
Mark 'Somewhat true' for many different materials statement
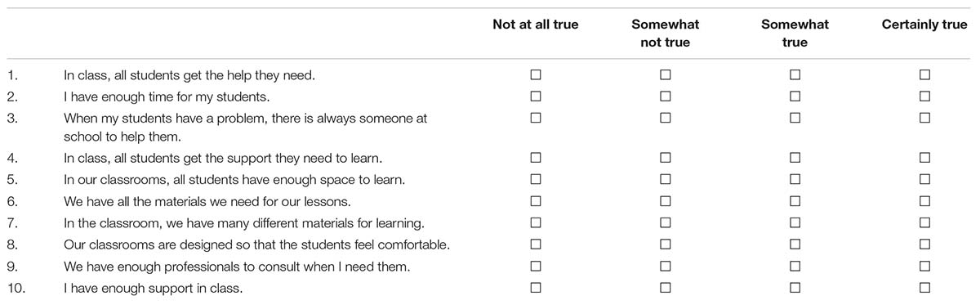(795, 222)
